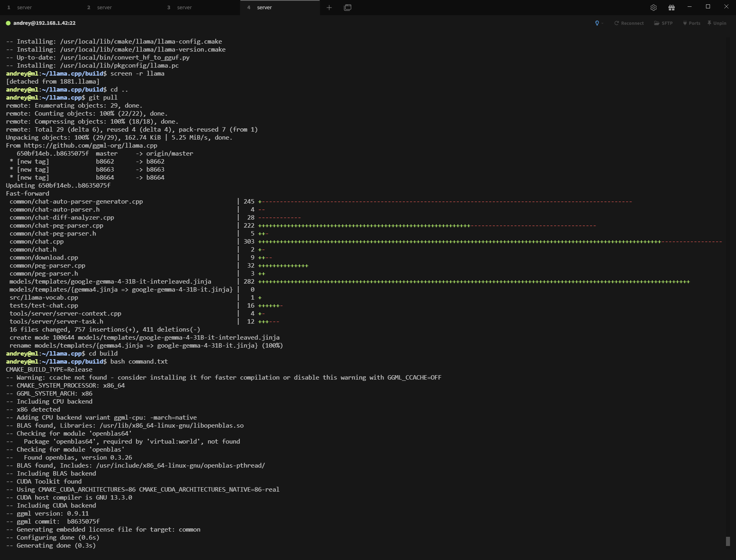
Task: Select the active tab 4 server
Action: (280, 8)
